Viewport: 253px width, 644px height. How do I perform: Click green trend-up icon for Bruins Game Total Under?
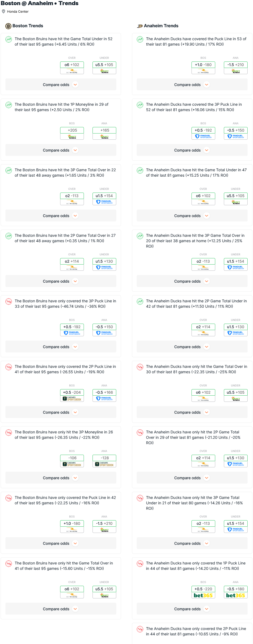tap(9, 39)
